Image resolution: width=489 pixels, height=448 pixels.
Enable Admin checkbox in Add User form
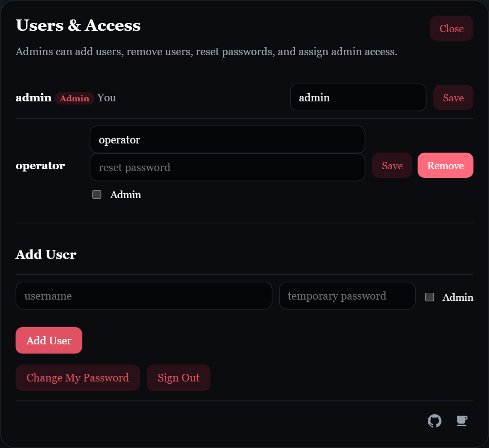429,297
